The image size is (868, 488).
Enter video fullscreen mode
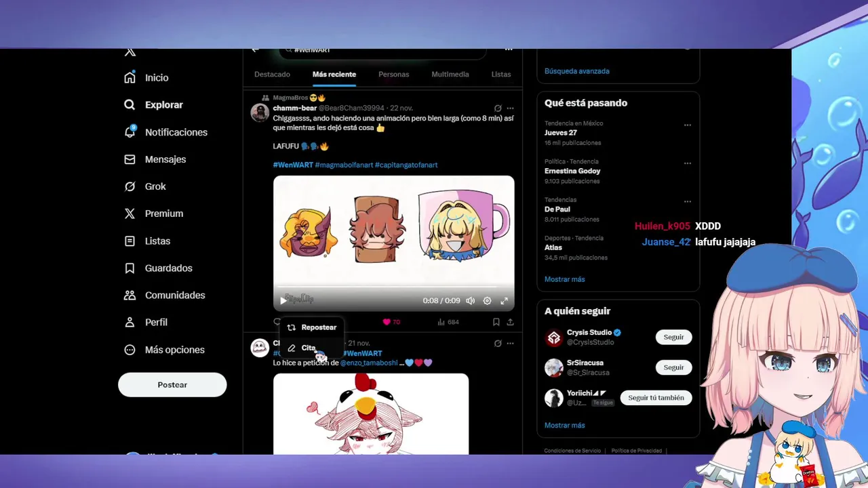[504, 301]
